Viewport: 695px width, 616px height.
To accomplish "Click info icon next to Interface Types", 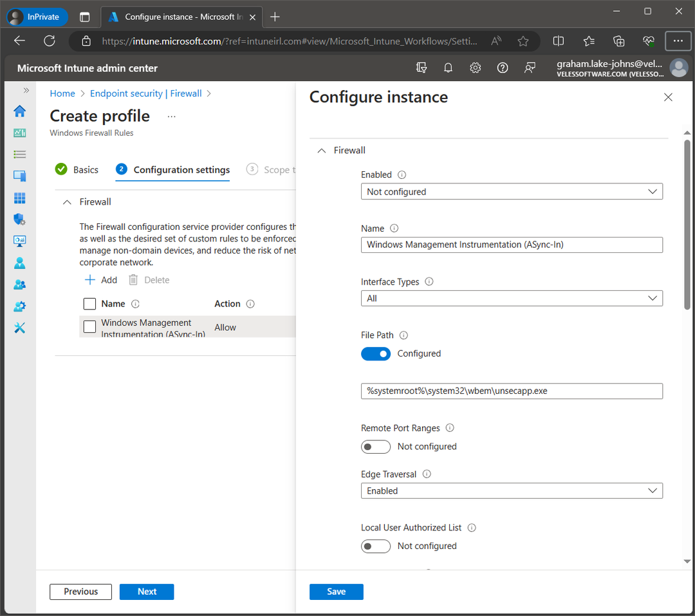I will pos(429,282).
